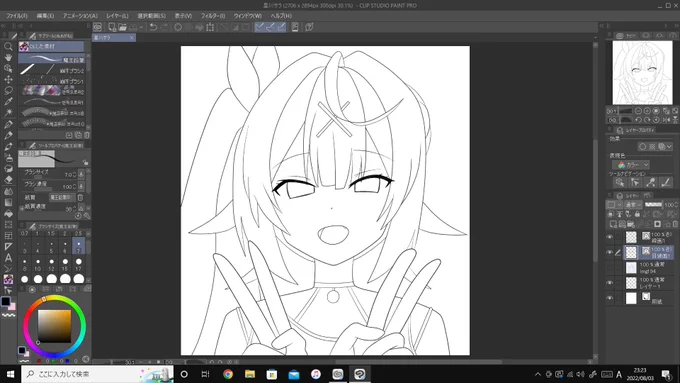Toggle visibility of paper layer
This screenshot has height=383, width=680.
tap(609, 298)
